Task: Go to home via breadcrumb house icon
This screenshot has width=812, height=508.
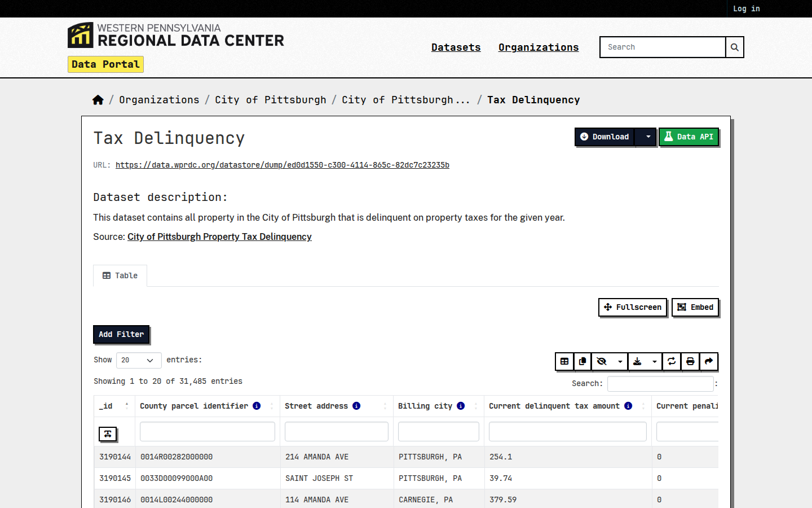Action: coord(98,100)
